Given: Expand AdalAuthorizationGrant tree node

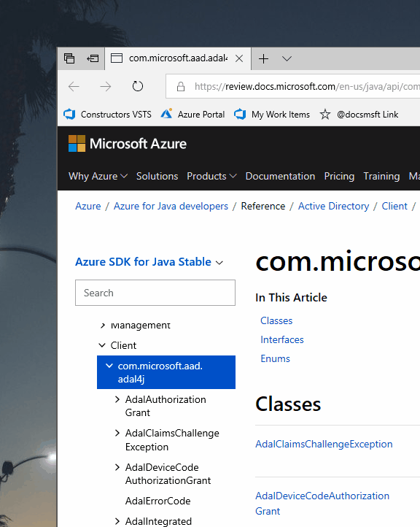Looking at the screenshot, I should [x=117, y=399].
